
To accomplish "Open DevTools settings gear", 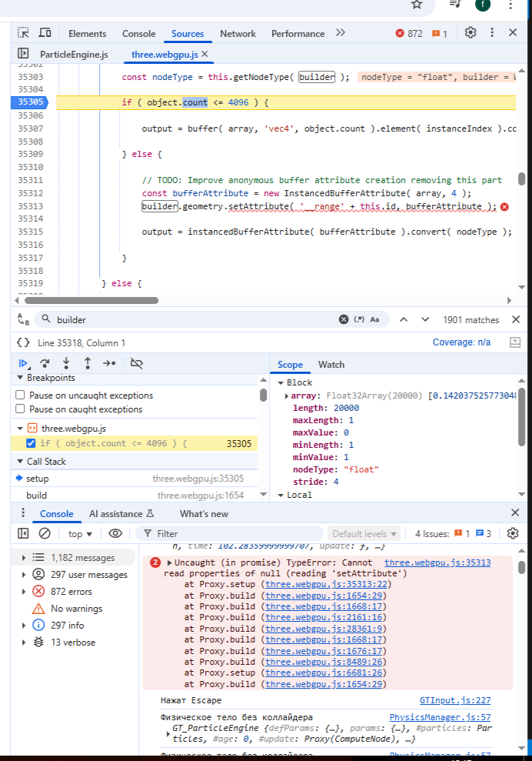I will [x=470, y=32].
